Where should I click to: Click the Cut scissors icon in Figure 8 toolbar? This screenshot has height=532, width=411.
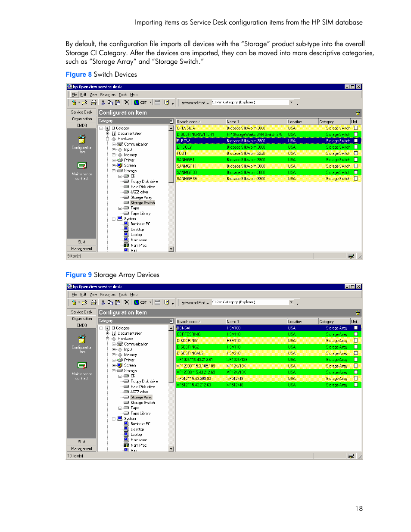(103, 103)
